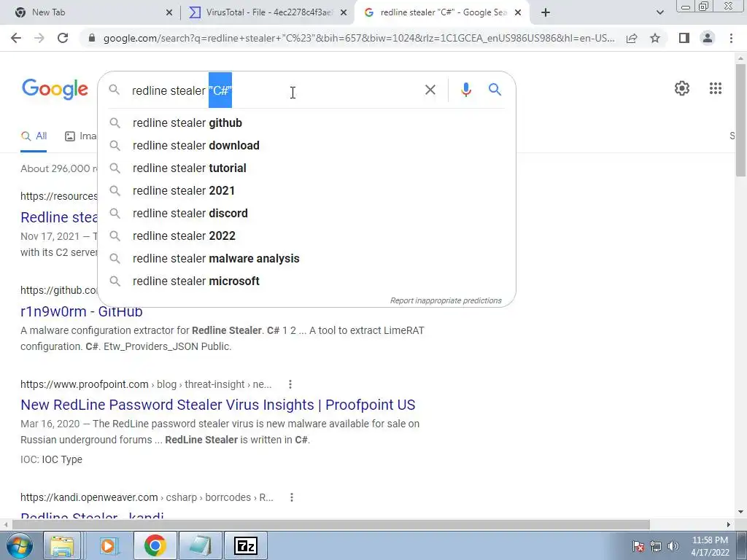Go back to the previous page
Screen dimensions: 747x560
pyautogui.click(x=16, y=38)
